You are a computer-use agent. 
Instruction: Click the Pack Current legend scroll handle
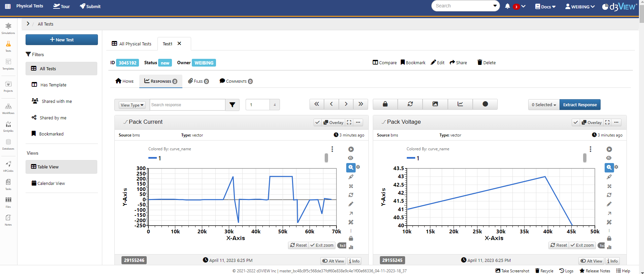click(x=326, y=158)
